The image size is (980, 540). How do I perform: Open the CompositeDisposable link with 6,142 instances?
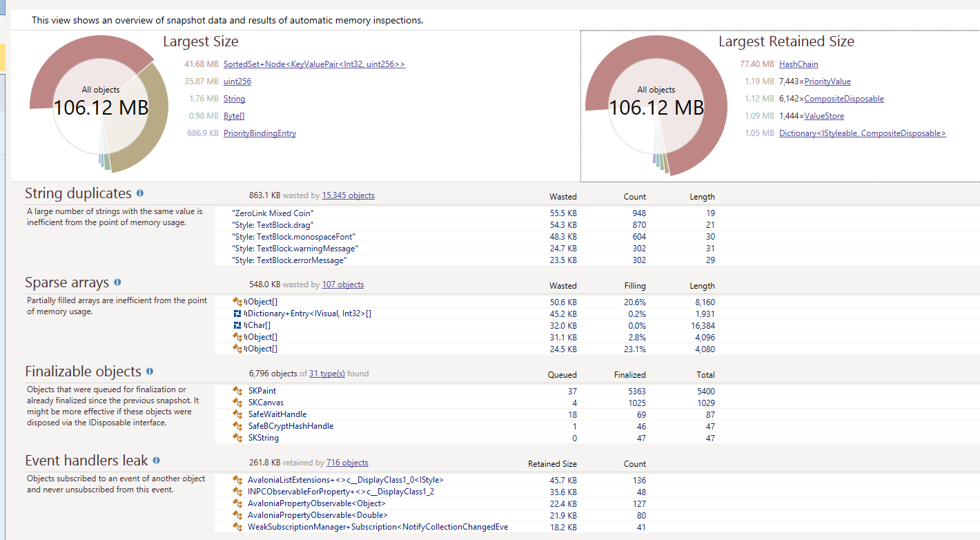844,99
